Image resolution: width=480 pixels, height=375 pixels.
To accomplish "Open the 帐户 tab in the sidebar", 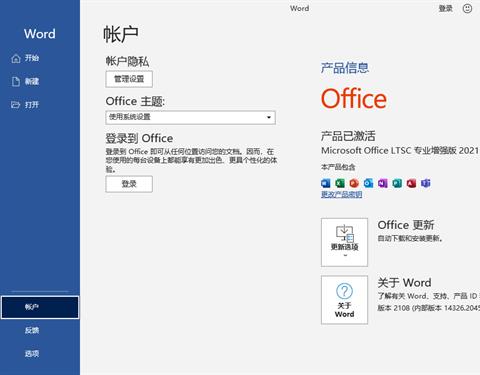I will coord(40,307).
